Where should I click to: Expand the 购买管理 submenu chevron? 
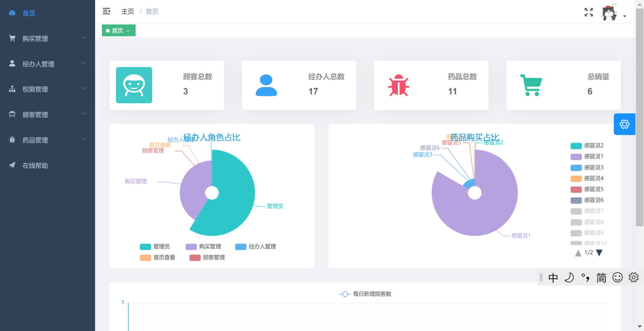(83, 38)
